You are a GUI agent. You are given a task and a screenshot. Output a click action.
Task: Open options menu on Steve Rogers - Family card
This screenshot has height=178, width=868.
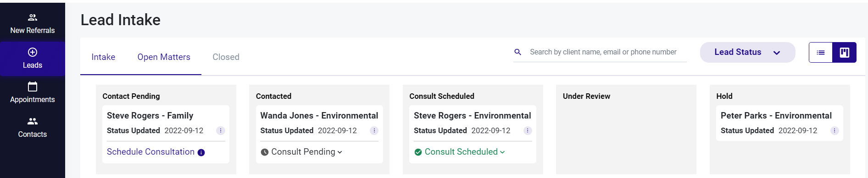tap(221, 130)
